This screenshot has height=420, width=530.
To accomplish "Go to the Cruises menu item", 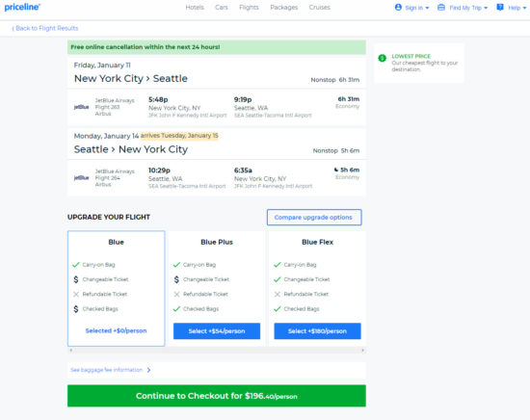I will 319,7.
